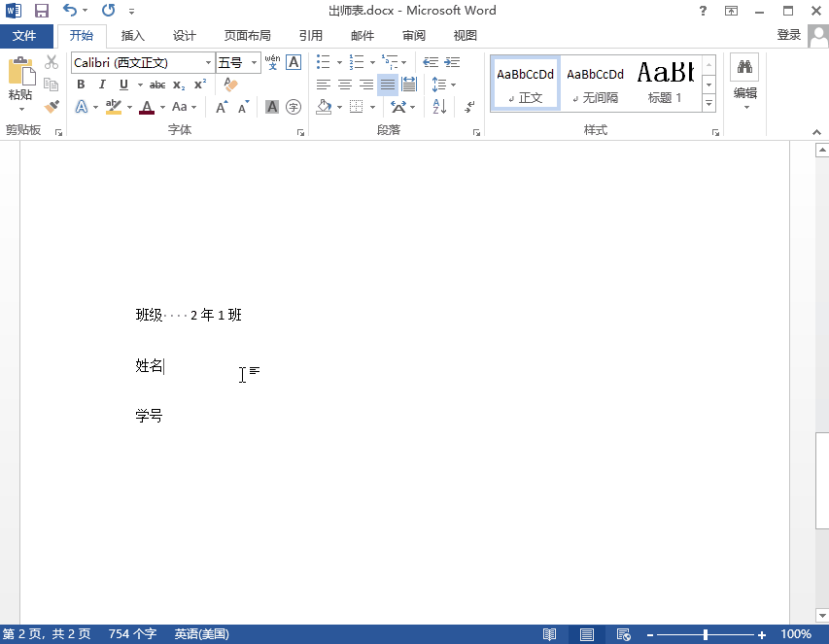Viewport: 829px width, 644px height.
Task: Apply the 标题 1 style
Action: 665,83
